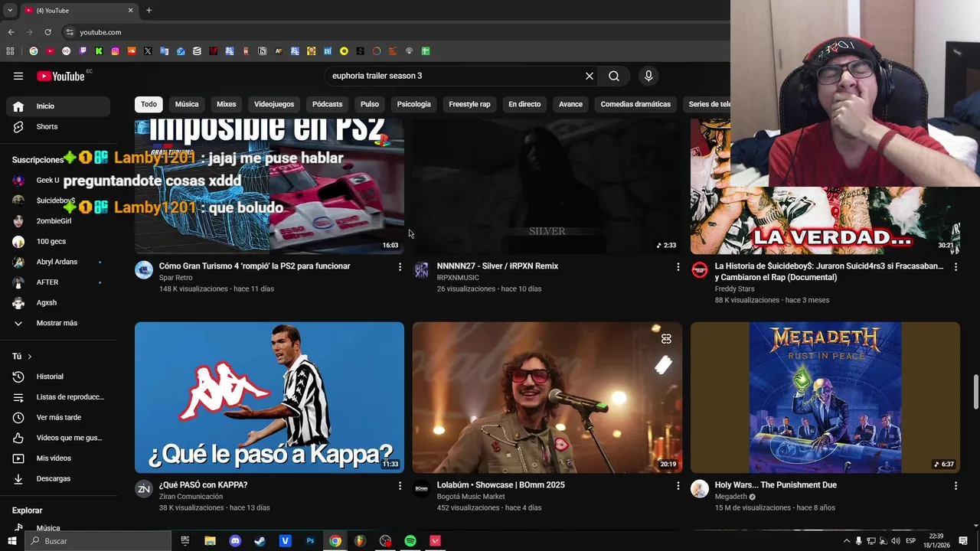
Task: Go to Shorts in the sidebar
Action: point(58,126)
